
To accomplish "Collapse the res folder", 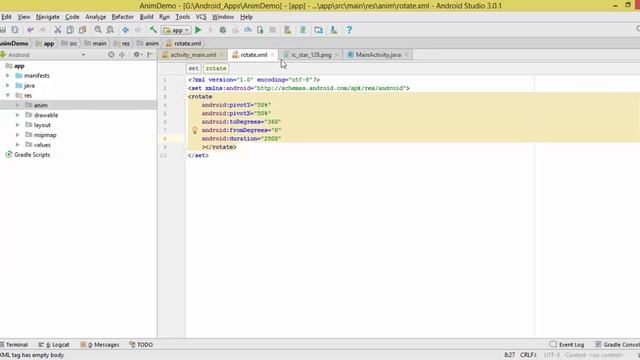I will (8, 95).
